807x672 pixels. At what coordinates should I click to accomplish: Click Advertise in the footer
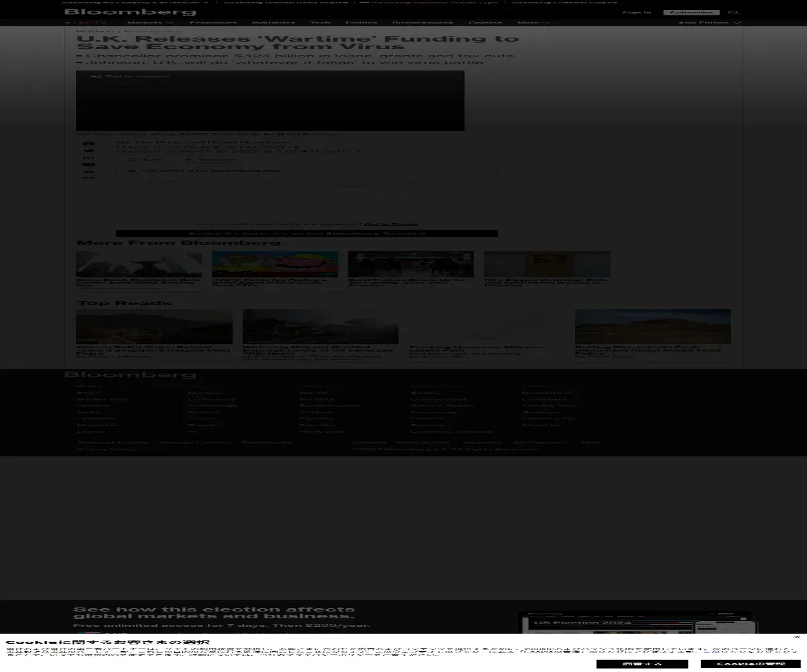click(482, 443)
